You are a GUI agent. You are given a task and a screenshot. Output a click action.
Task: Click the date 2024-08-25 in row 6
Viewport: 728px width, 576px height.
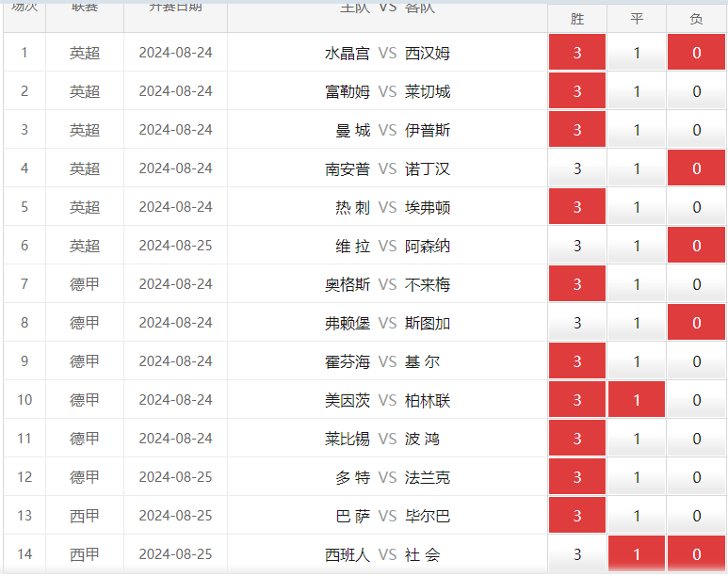175,245
